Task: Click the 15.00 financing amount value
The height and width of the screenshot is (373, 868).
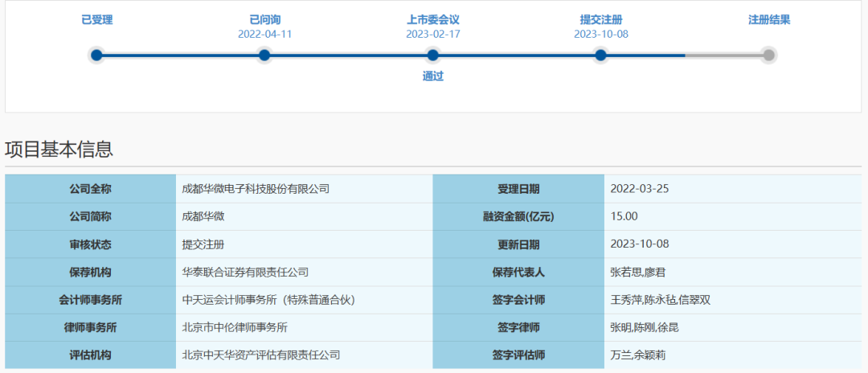Action: (624, 216)
